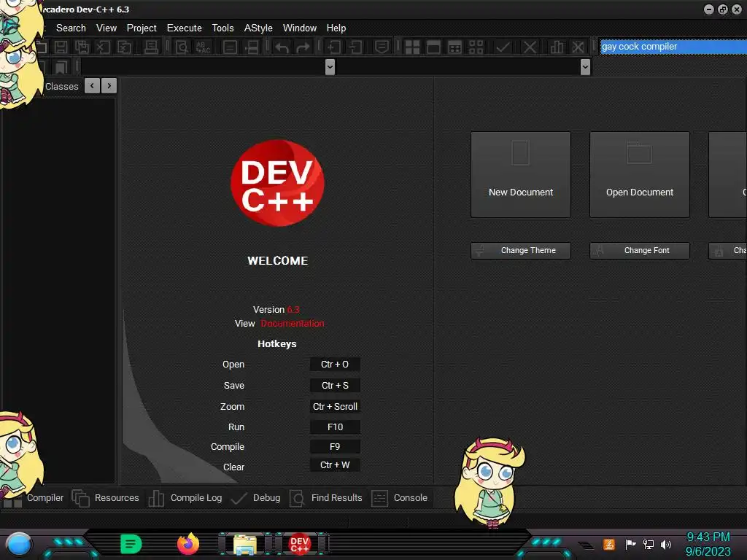Click the Print toolbar icon
747x560 pixels.
(x=151, y=47)
